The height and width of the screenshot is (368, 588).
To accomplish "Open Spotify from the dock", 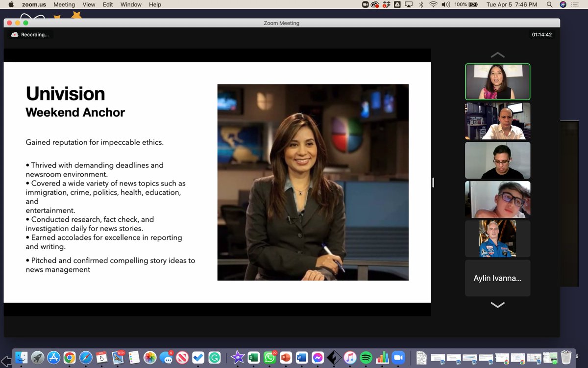I will (x=366, y=358).
